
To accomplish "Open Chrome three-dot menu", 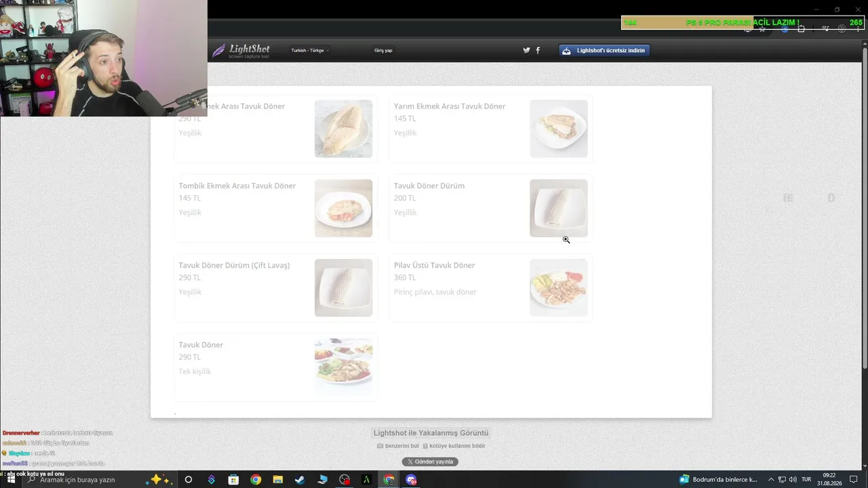I will pyautogui.click(x=857, y=28).
